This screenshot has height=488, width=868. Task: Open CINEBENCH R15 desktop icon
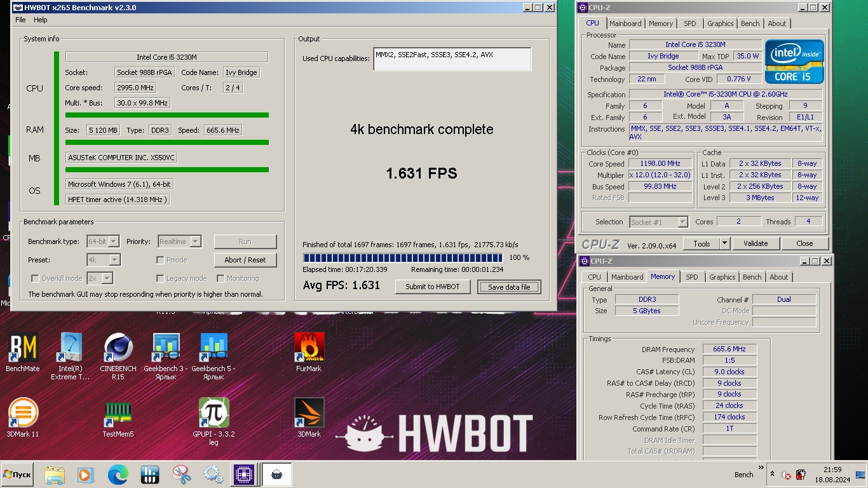coord(118,356)
